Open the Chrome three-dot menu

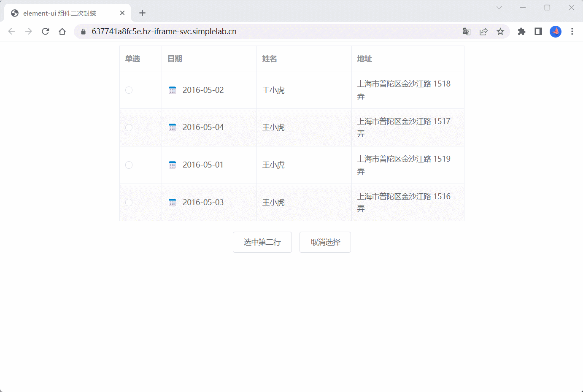[572, 32]
